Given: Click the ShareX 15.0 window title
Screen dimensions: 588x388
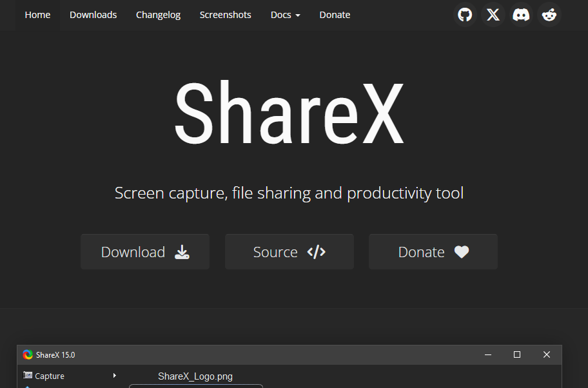Looking at the screenshot, I should pyautogui.click(x=55, y=354).
